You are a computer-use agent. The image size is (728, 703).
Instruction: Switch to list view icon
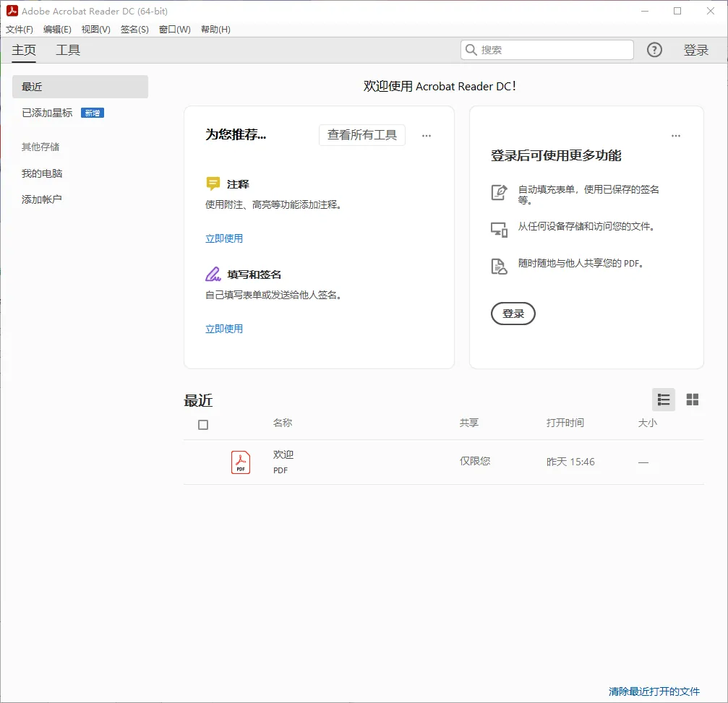tap(664, 400)
